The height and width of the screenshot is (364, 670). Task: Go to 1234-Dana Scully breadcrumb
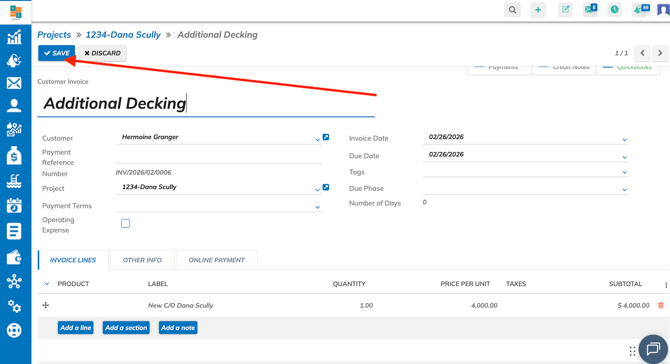coord(123,35)
